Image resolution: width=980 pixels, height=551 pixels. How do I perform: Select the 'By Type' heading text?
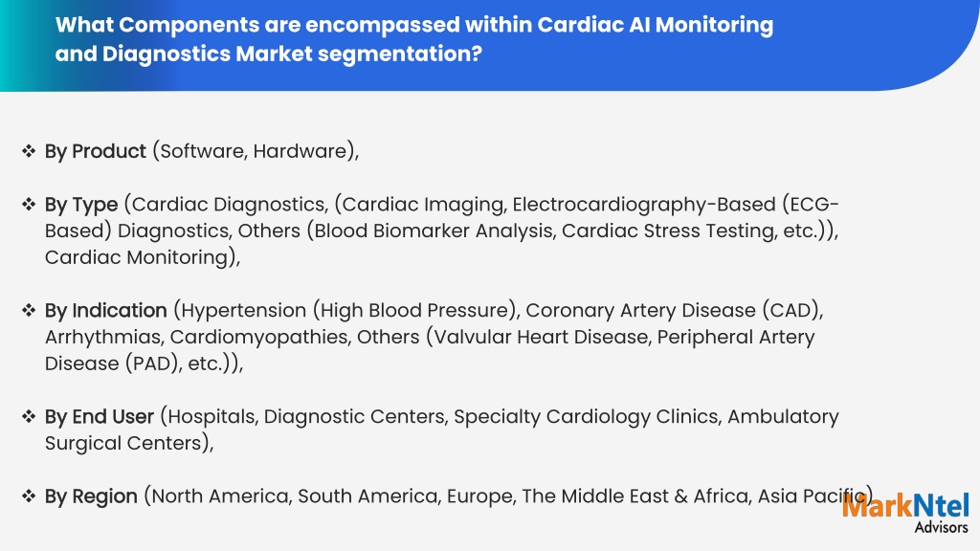pos(81,205)
